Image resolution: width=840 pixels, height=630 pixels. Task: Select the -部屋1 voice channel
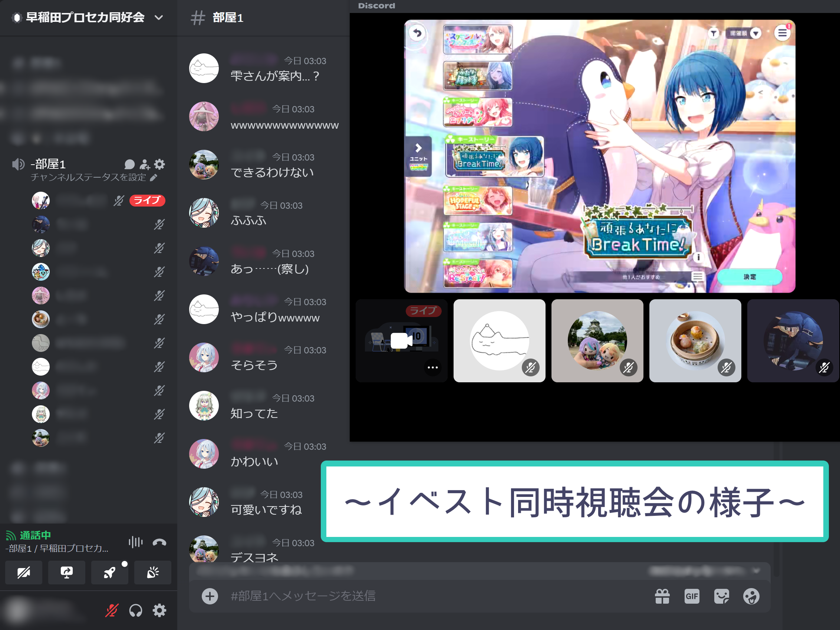[x=48, y=164]
